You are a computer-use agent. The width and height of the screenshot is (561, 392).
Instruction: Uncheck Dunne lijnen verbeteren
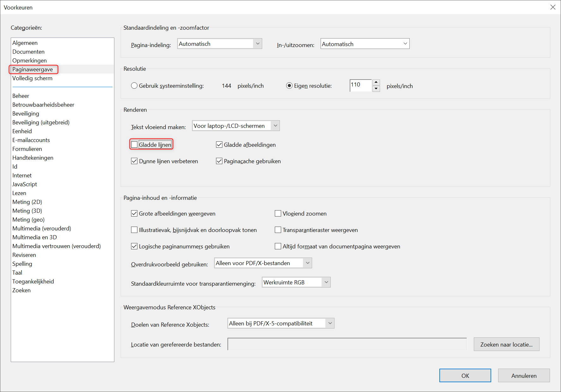134,161
